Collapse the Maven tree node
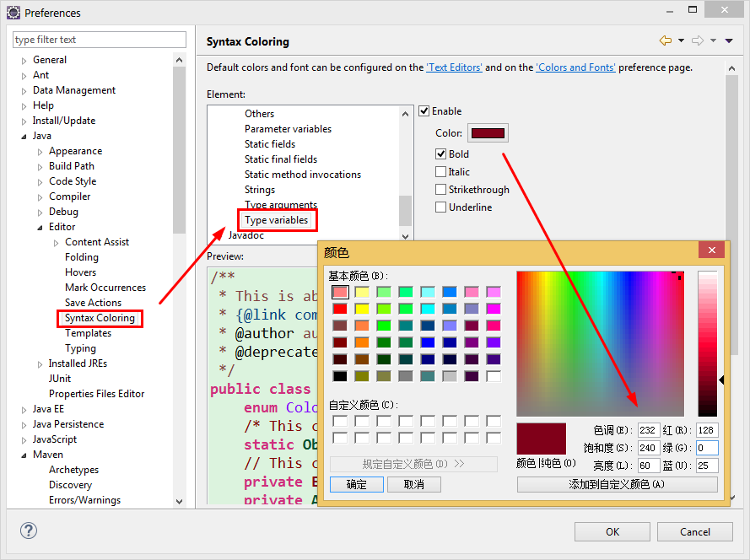 [x=24, y=455]
